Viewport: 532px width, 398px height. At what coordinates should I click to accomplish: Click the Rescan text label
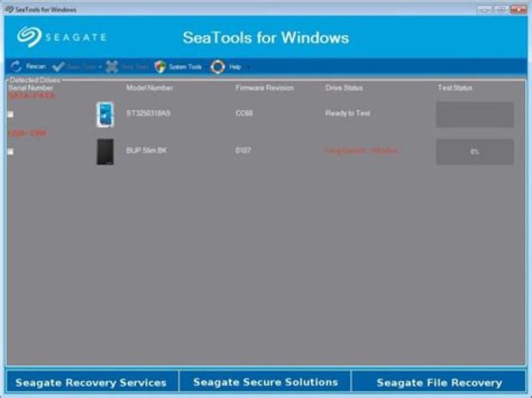pyautogui.click(x=36, y=67)
